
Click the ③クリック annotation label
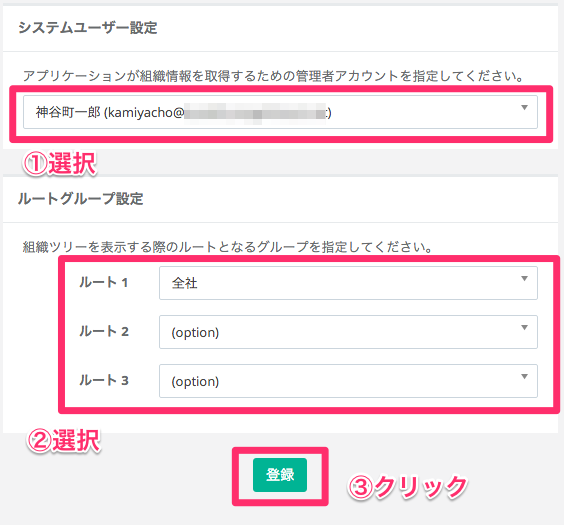click(407, 487)
